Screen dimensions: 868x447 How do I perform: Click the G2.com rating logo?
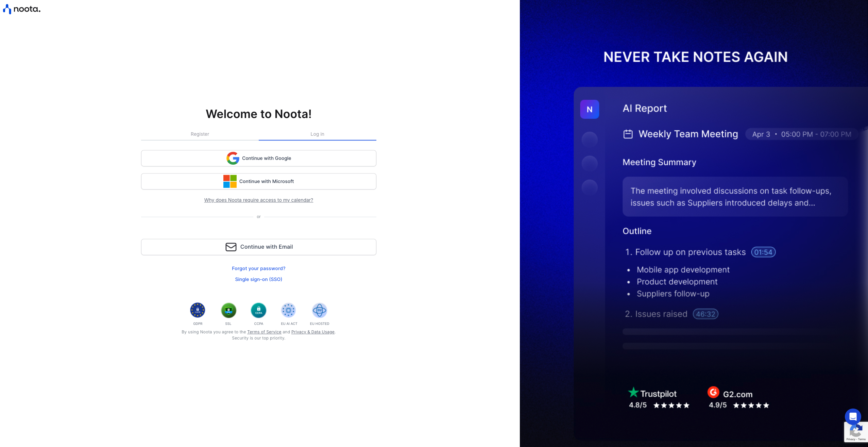[713, 392]
